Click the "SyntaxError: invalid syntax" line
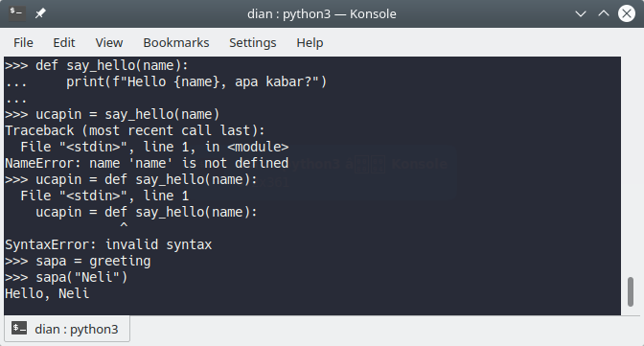The image size is (644, 346). click(108, 244)
